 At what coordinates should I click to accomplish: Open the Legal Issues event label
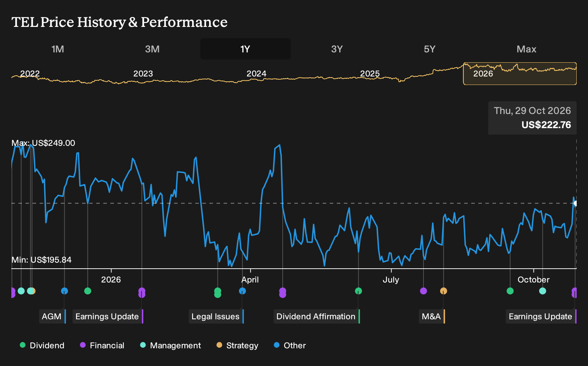point(216,316)
